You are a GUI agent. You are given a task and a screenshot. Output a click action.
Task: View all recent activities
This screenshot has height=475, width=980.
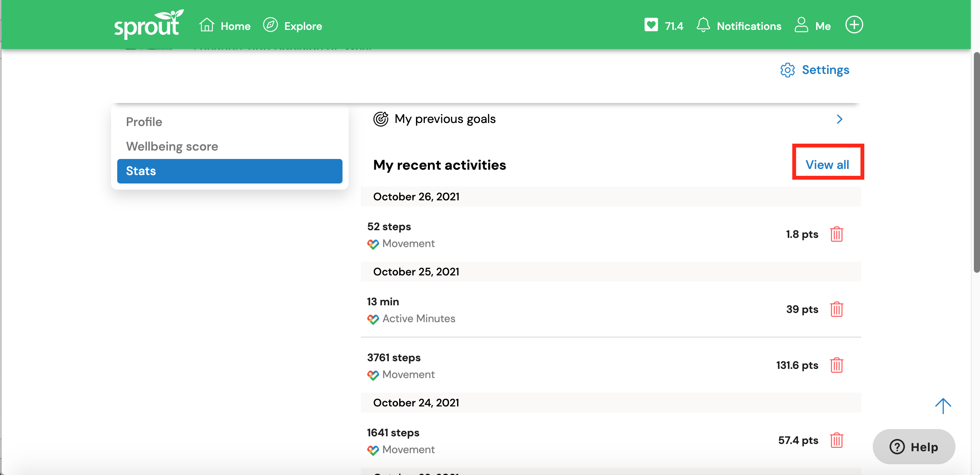pyautogui.click(x=828, y=165)
